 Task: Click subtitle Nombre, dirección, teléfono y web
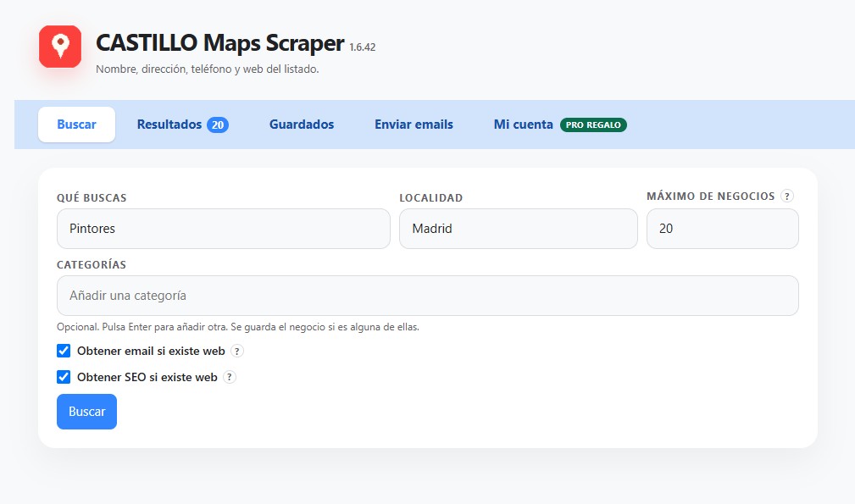(x=208, y=69)
